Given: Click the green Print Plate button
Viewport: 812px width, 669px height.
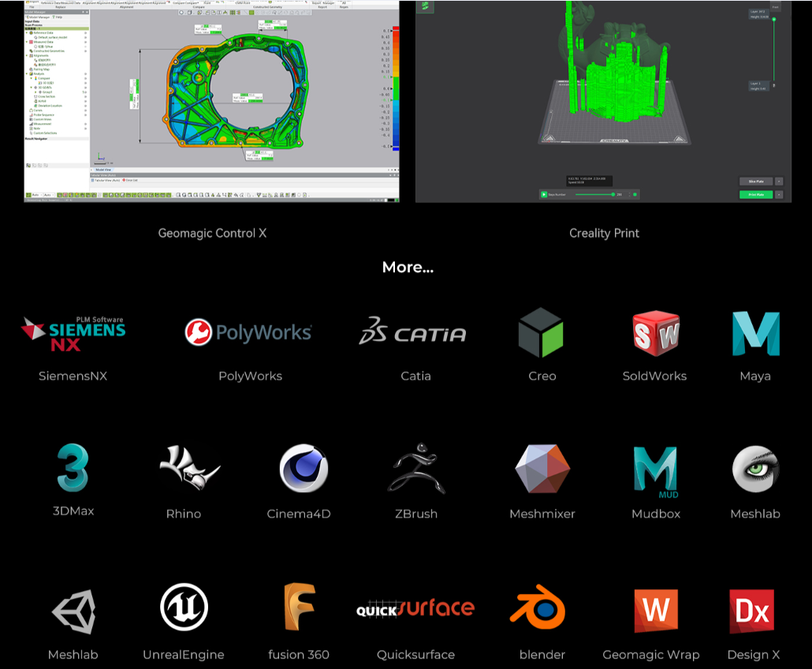Looking at the screenshot, I should tap(755, 194).
